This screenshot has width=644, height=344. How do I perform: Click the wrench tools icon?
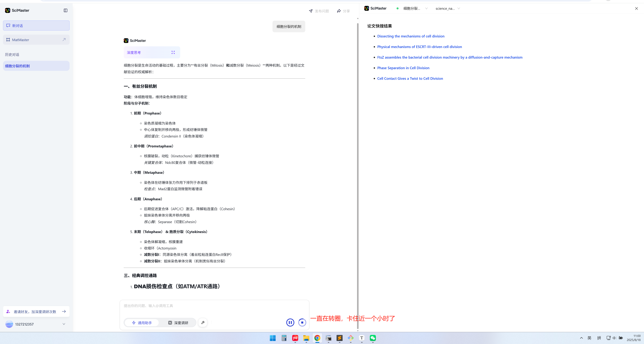[x=203, y=323]
